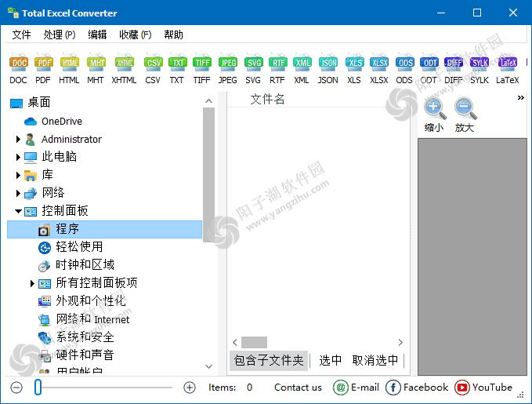Click the 文件名 column header
This screenshot has height=404, width=532.
point(268,99)
